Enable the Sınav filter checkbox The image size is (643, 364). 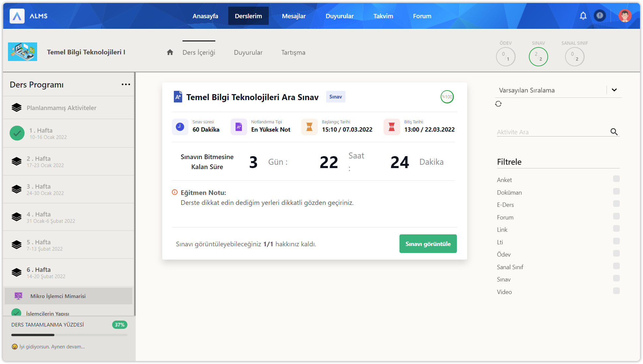616,278
